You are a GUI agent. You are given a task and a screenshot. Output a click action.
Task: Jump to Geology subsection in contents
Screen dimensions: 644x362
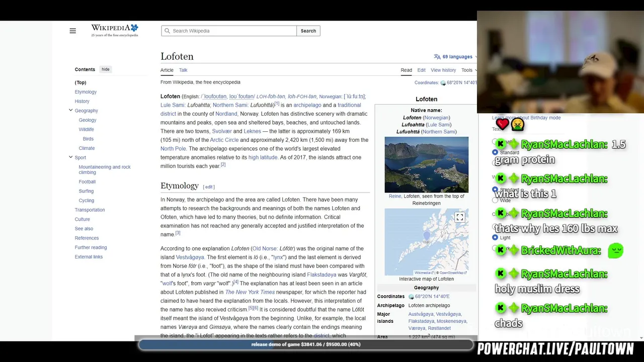click(88, 120)
